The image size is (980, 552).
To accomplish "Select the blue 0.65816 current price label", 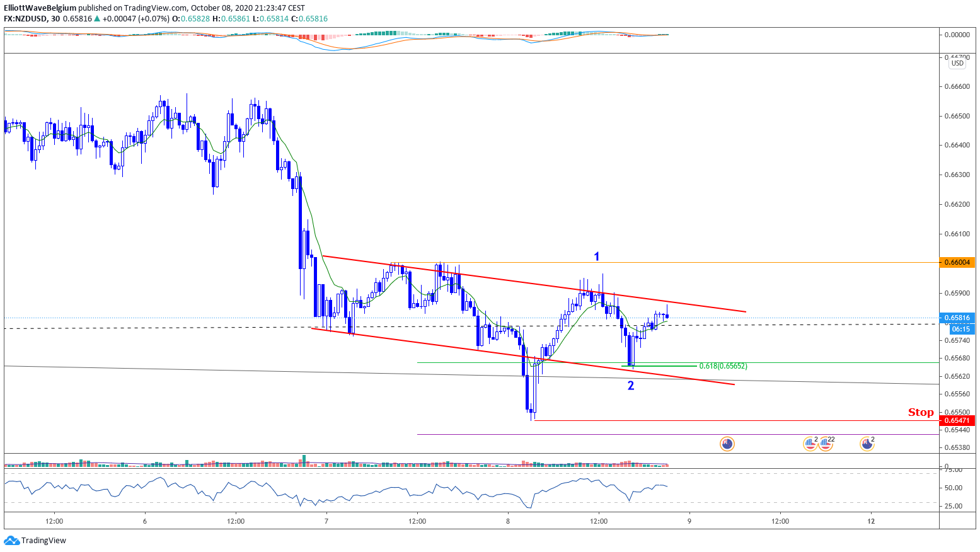I will (957, 318).
